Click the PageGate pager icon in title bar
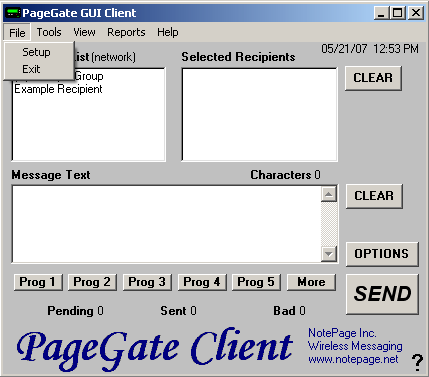This screenshot has height=377, width=429. pos(13,13)
